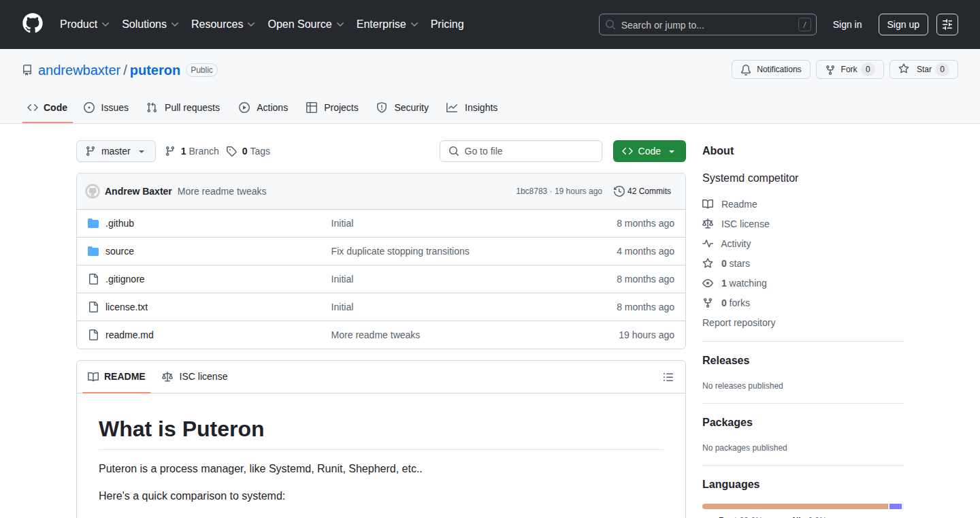Open the green Code dropdown button
This screenshot has width=980, height=518.
tap(649, 151)
